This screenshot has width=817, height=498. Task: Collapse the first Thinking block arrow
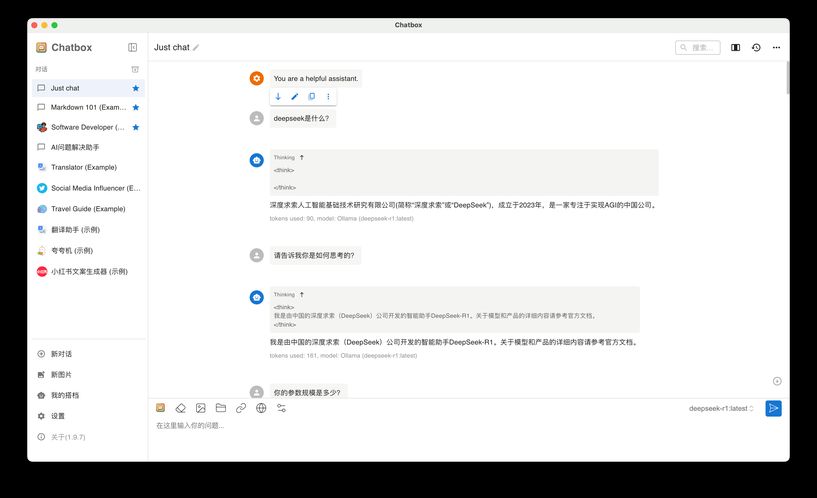(x=302, y=157)
